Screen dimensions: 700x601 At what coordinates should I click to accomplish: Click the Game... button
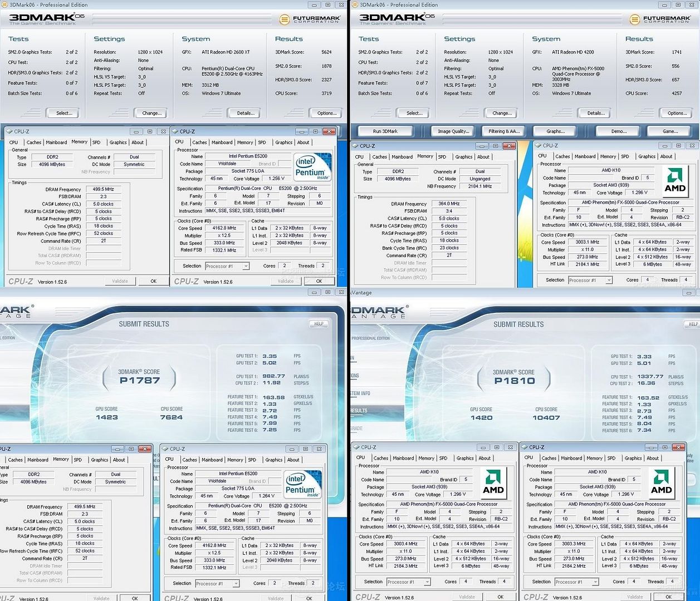[670, 131]
